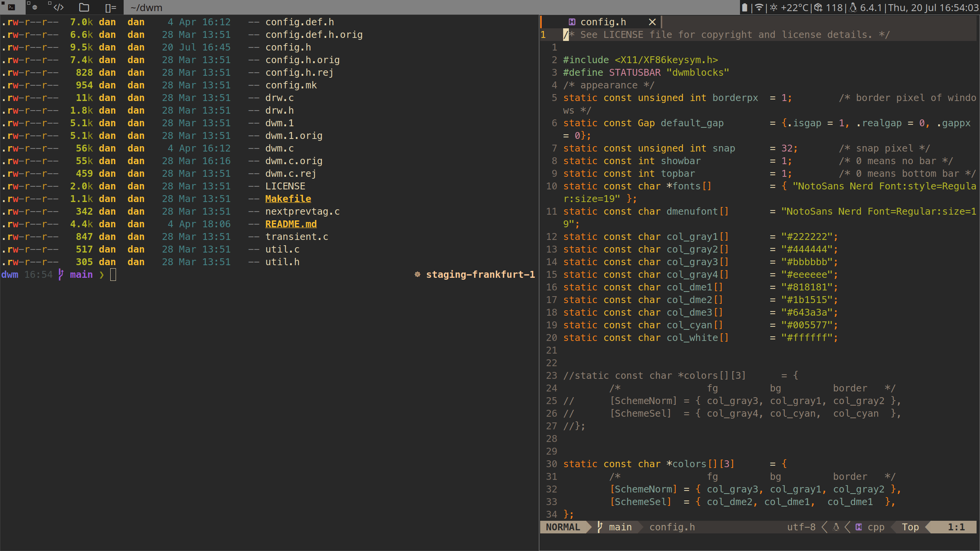Click the staging-frankfurt-1 context label
This screenshot has width=980, height=551.
[480, 274]
